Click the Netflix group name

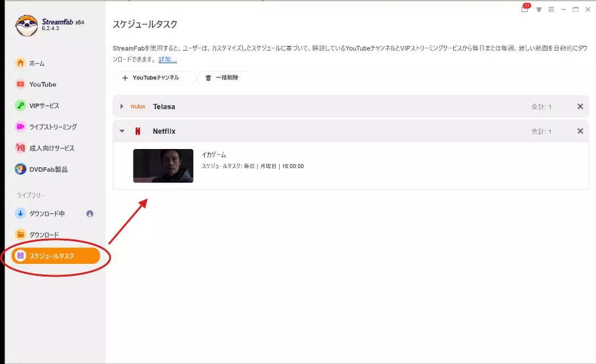[164, 131]
